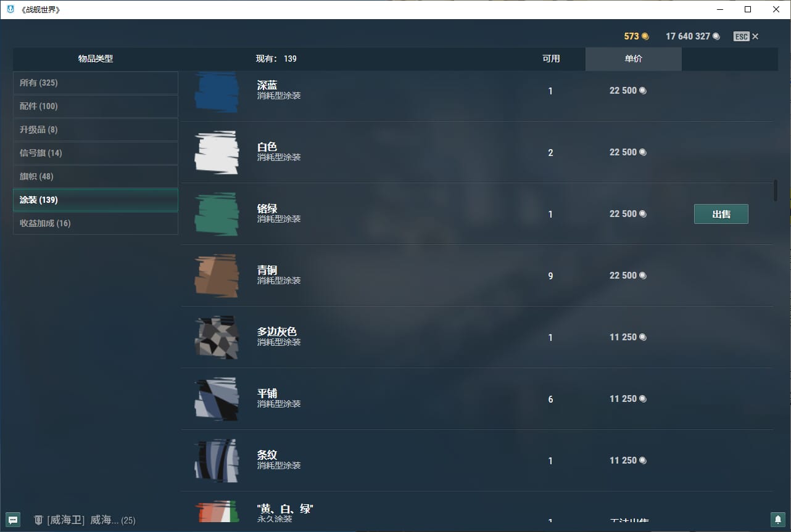The height and width of the screenshot is (532, 791).
Task: Sell the 铬绿 camouflage with 出售 button
Action: click(x=721, y=214)
